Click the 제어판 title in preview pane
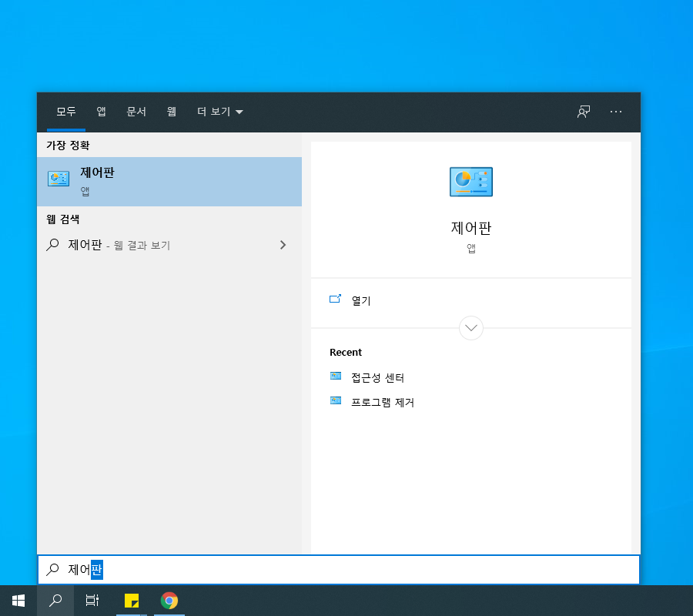The width and height of the screenshot is (693, 616). click(471, 228)
